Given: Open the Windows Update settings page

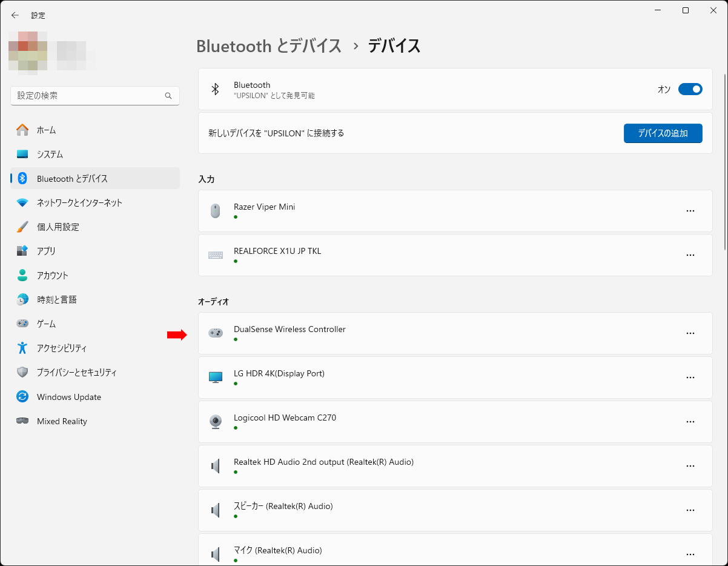Looking at the screenshot, I should point(68,397).
